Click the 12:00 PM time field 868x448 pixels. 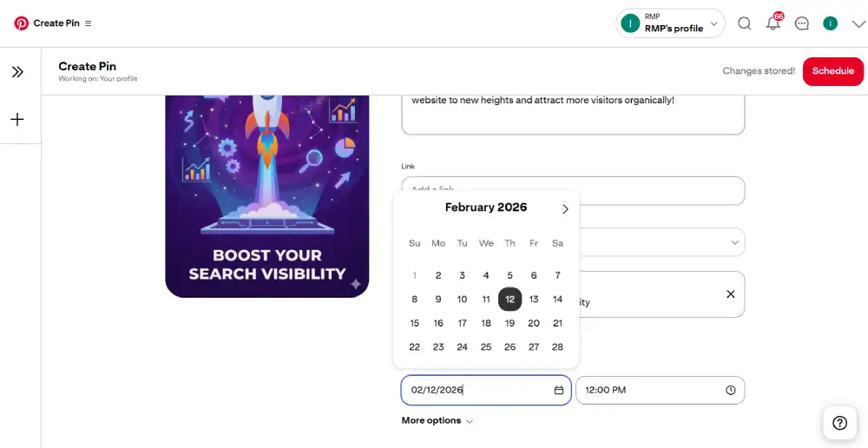point(651,391)
